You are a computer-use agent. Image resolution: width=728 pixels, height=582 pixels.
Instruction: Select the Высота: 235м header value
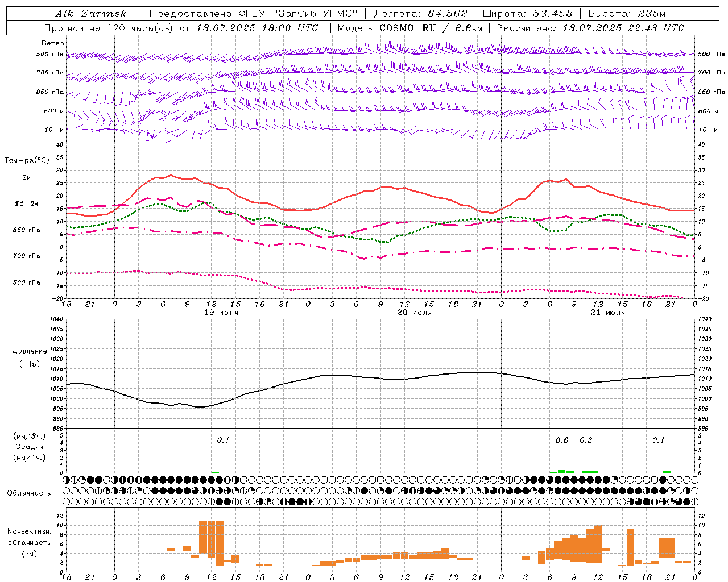pos(627,14)
